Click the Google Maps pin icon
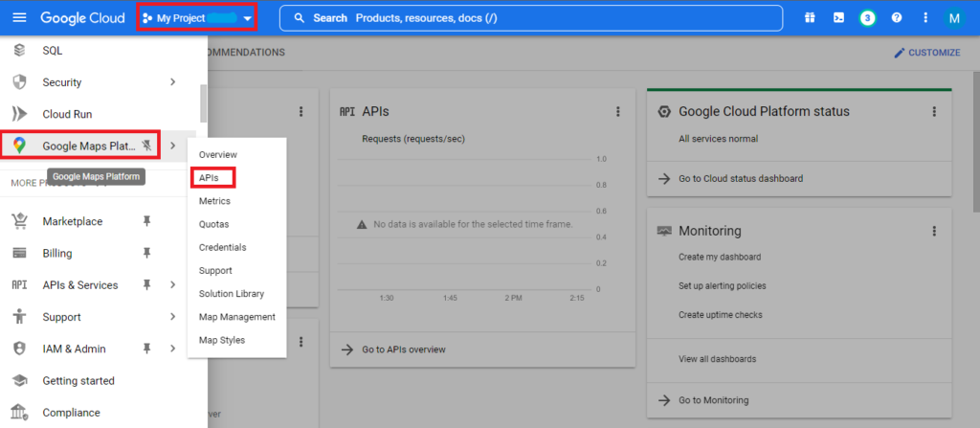Screen dimensions: 980x428 click(x=19, y=146)
